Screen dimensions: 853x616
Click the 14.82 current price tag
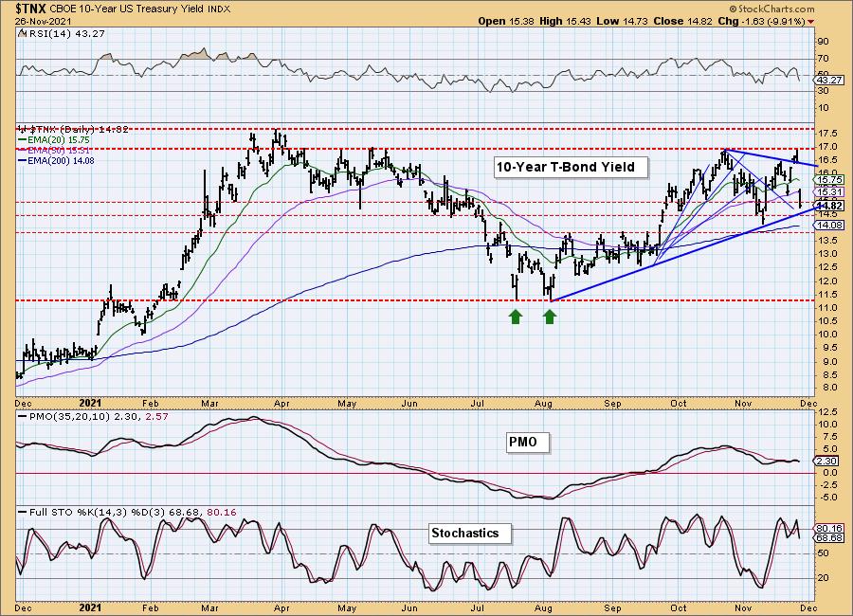[x=828, y=206]
